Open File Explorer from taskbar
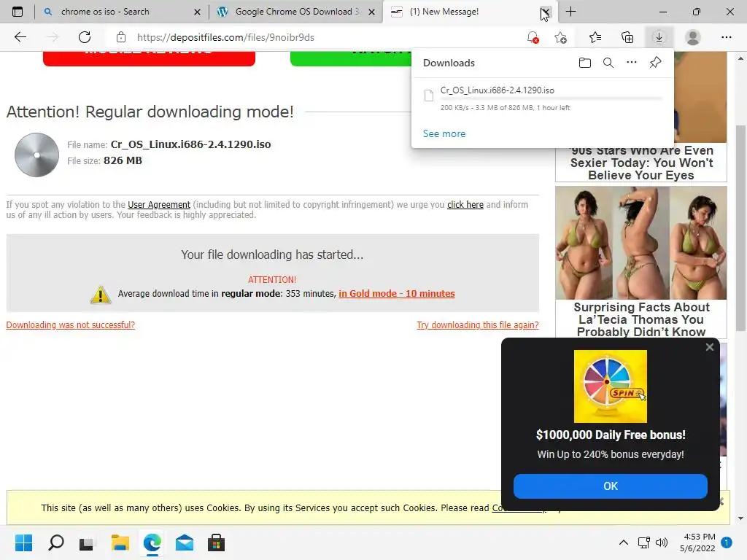 tap(120, 542)
